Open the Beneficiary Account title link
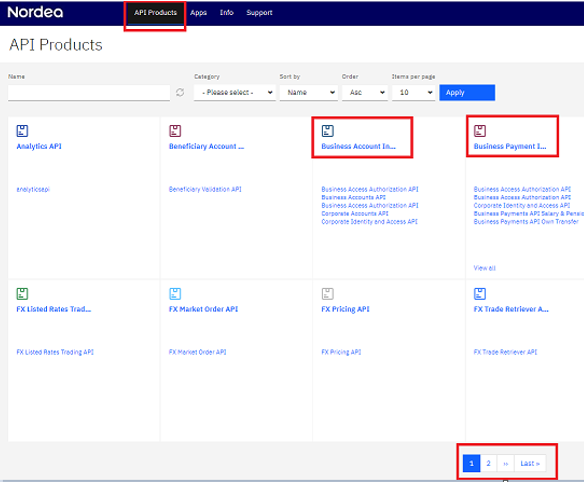 point(206,146)
